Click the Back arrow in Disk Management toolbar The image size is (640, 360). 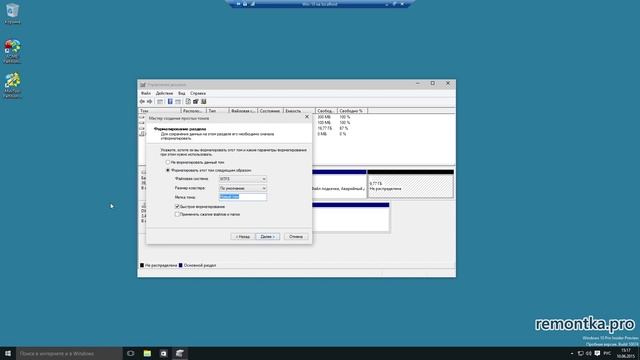[142, 101]
